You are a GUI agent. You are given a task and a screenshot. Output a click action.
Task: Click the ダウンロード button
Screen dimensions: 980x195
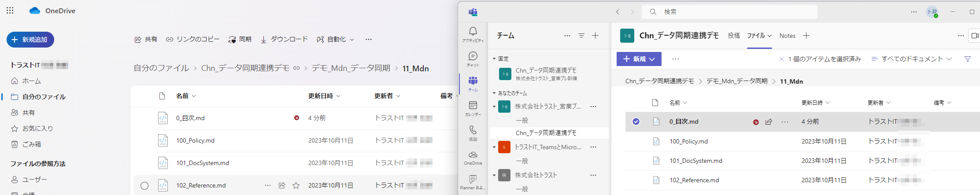coord(284,40)
